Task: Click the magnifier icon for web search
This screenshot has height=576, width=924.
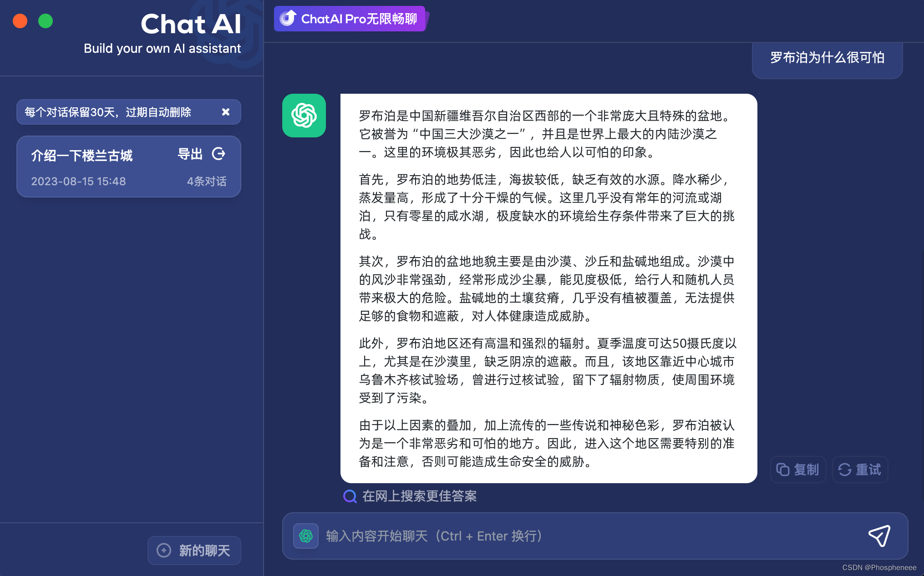Action: (x=350, y=496)
